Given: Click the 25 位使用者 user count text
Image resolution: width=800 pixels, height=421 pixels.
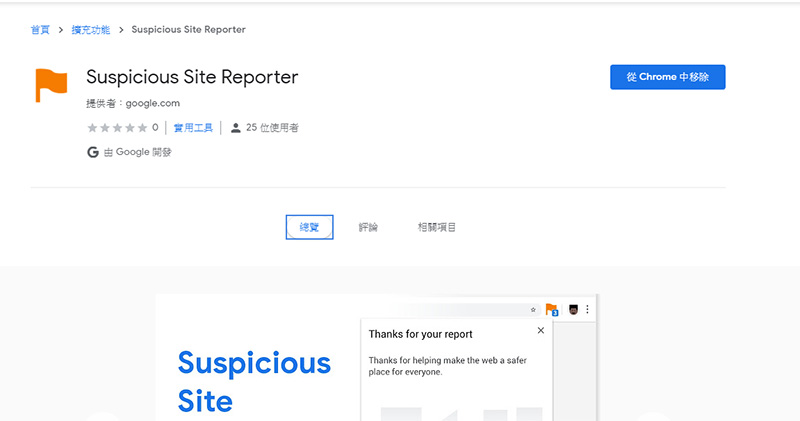Looking at the screenshot, I should [x=272, y=128].
